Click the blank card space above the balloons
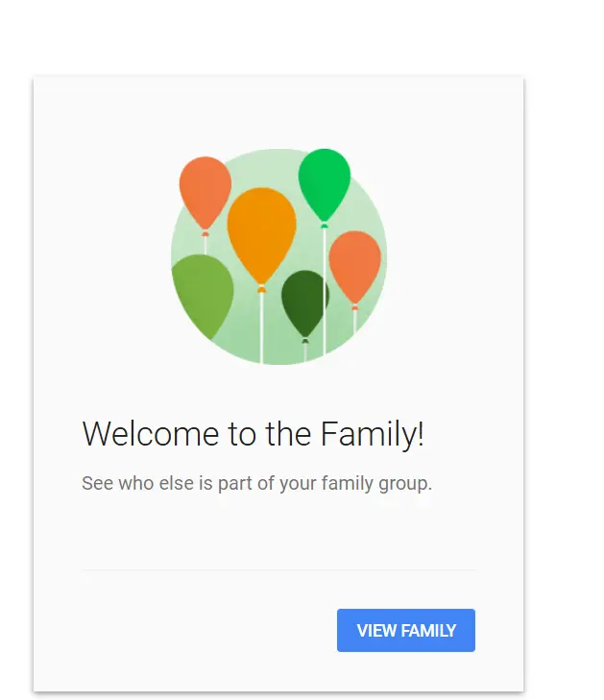 point(278,111)
